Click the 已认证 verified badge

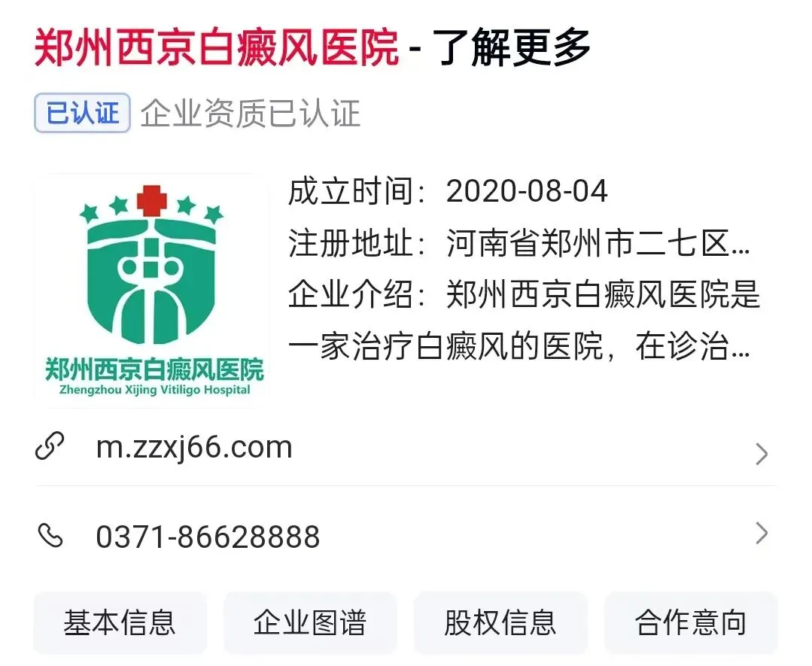[82, 113]
